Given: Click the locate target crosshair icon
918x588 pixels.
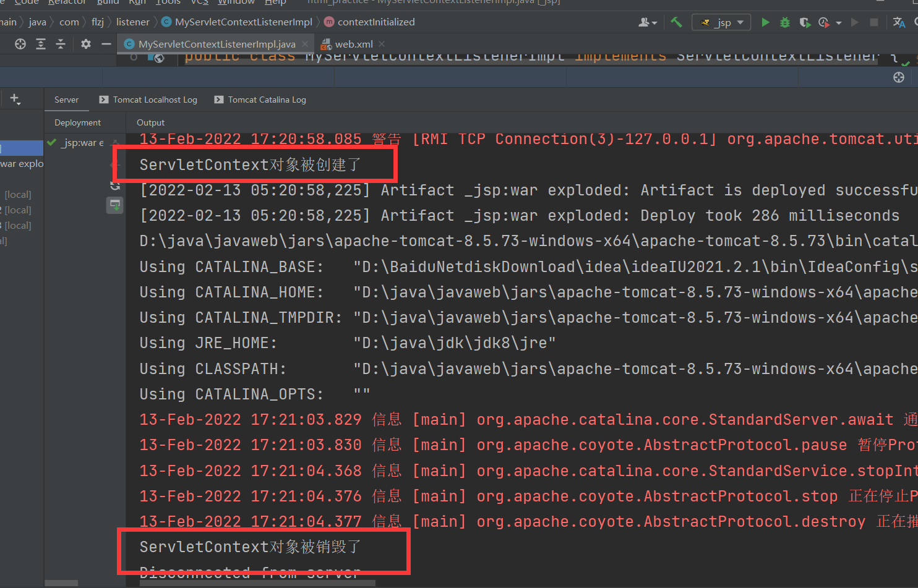Looking at the screenshot, I should point(20,44).
